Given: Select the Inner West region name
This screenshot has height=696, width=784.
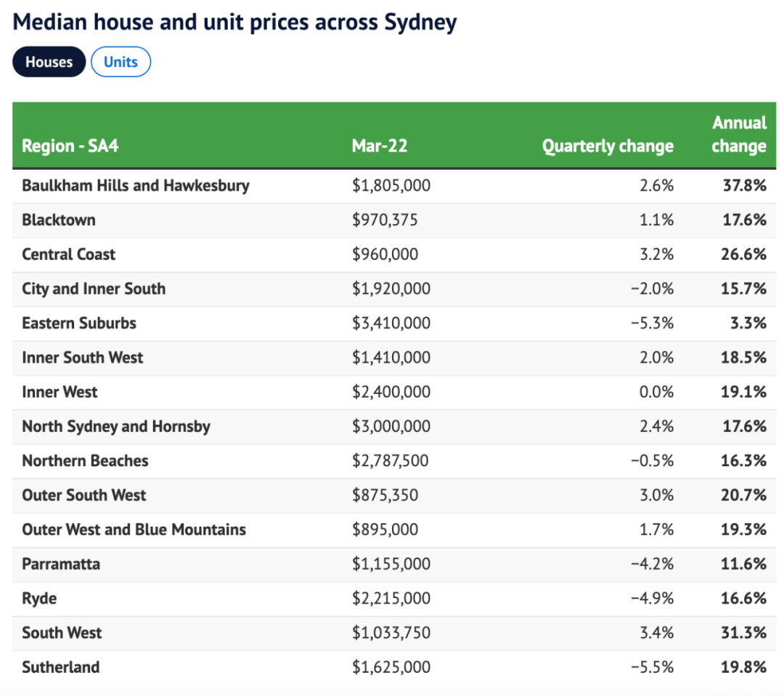Looking at the screenshot, I should [x=60, y=392].
